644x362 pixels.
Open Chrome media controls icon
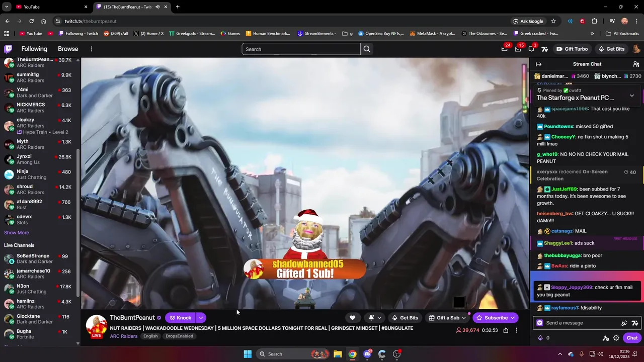click(612, 21)
